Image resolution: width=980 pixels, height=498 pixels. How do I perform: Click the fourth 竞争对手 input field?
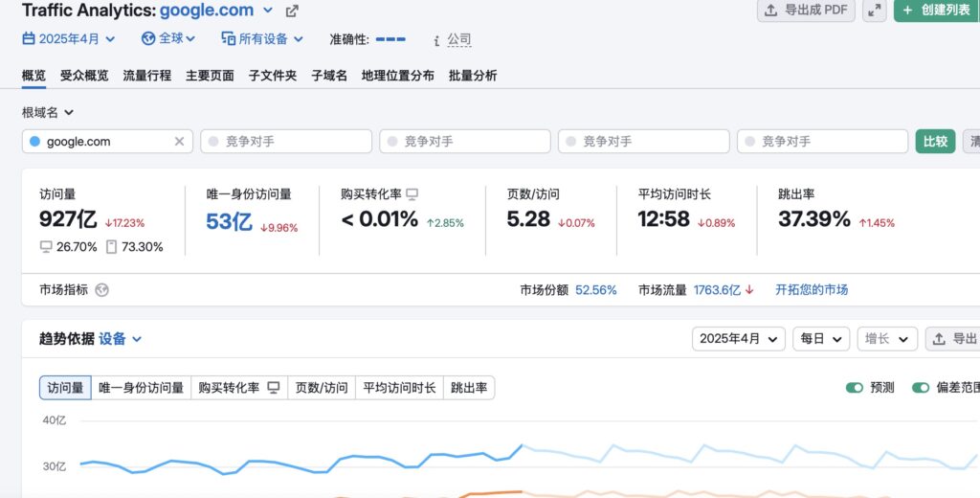pyautogui.click(x=822, y=142)
